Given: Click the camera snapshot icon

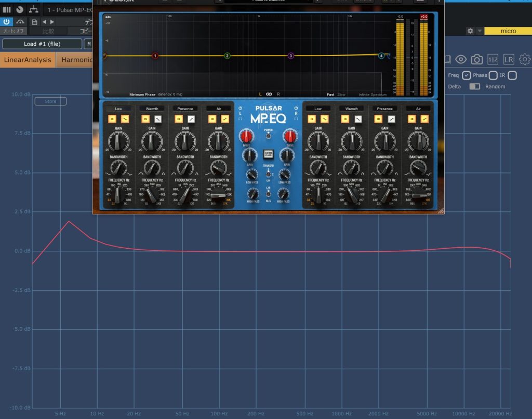Looking at the screenshot, I should pyautogui.click(x=476, y=59).
